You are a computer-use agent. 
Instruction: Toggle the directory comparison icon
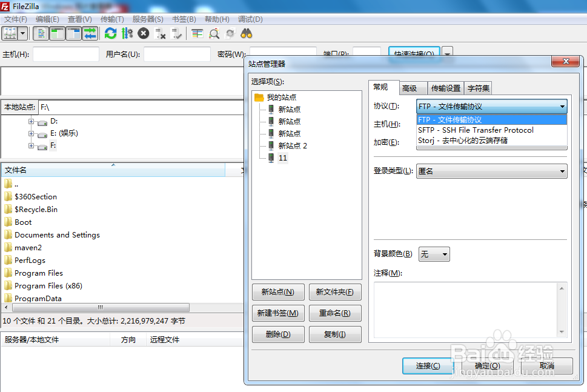pyautogui.click(x=214, y=34)
